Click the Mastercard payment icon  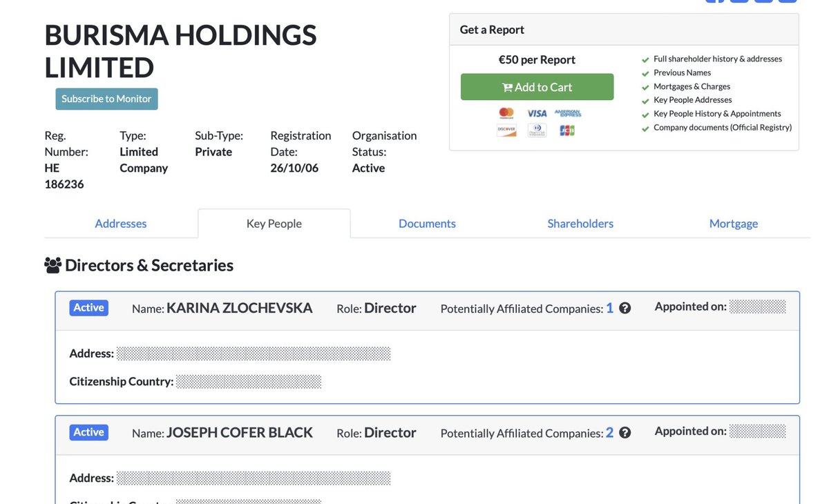point(506,113)
